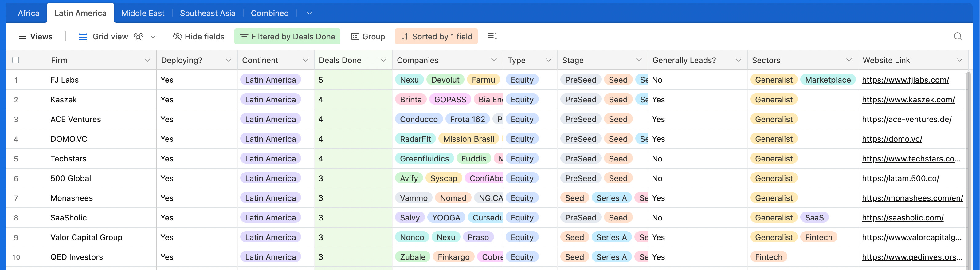Click the Deals Done value 5 cell

[353, 80]
